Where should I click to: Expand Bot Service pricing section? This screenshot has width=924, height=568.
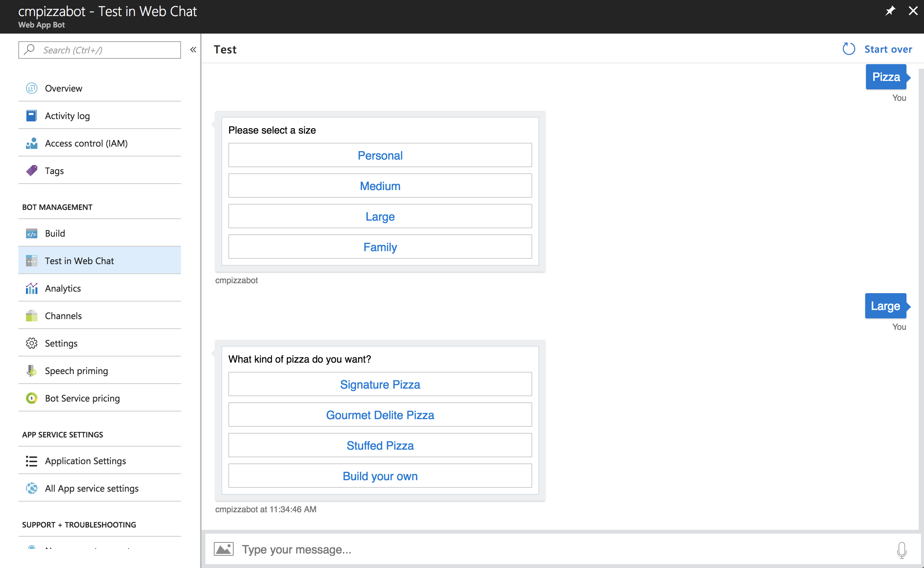pyautogui.click(x=82, y=399)
